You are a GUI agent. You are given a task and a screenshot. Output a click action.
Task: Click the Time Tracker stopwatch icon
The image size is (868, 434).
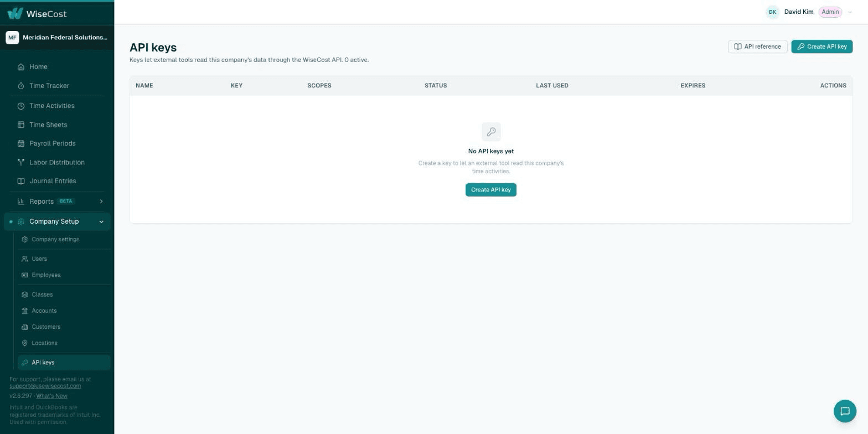[21, 86]
